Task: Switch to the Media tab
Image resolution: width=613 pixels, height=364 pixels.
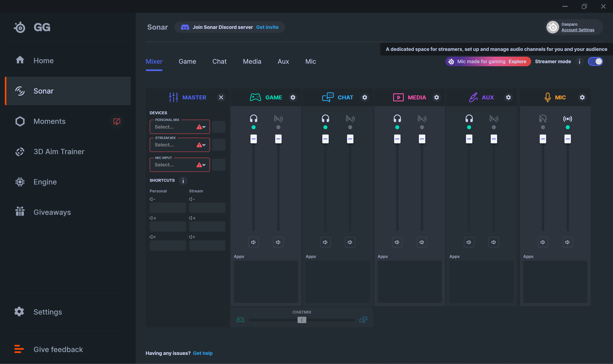Action: pyautogui.click(x=252, y=62)
